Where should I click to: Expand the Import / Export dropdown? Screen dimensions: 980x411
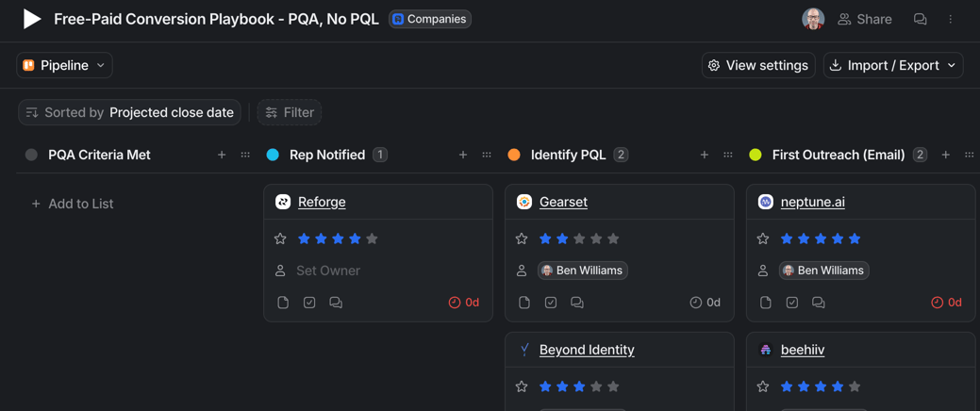[x=894, y=66]
